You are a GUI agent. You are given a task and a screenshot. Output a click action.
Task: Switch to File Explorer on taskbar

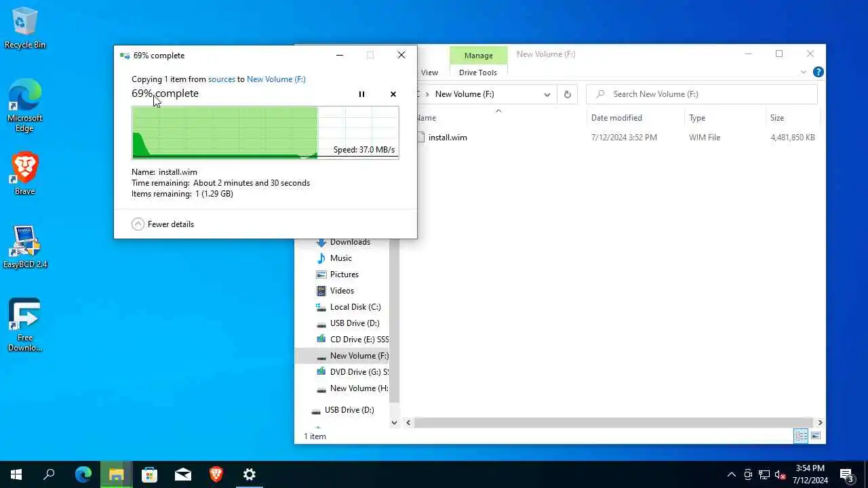[x=116, y=474]
